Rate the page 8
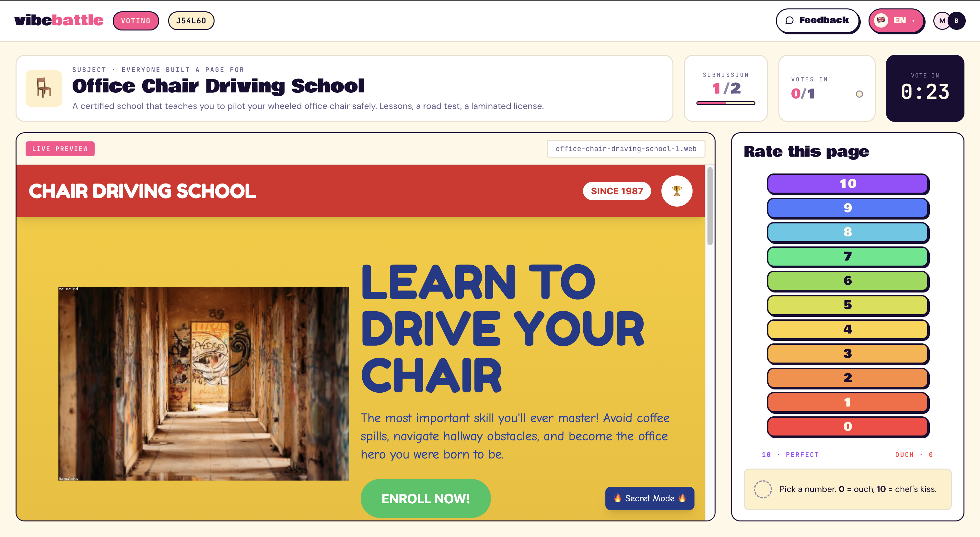The height and width of the screenshot is (537, 980). (x=847, y=232)
